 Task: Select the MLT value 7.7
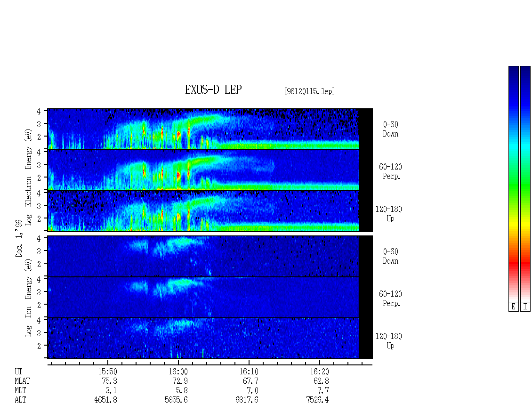click(323, 391)
